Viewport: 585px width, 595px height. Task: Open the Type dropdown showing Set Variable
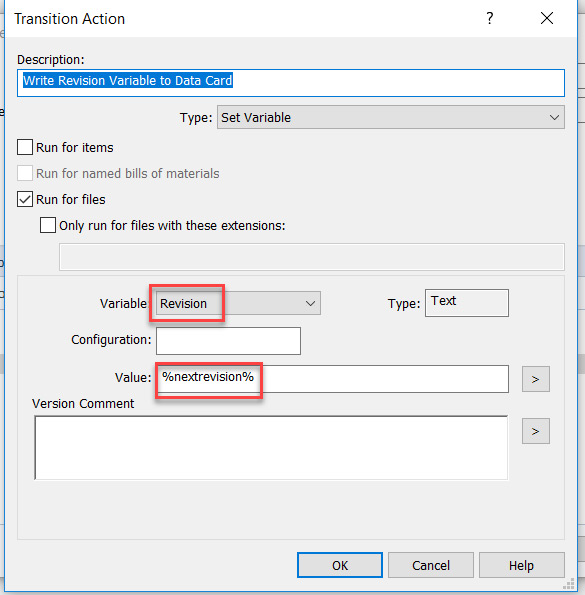tap(390, 117)
